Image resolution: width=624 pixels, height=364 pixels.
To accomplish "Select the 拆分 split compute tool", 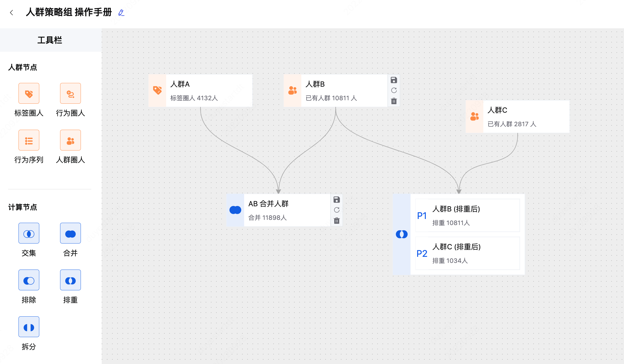I will [29, 327].
